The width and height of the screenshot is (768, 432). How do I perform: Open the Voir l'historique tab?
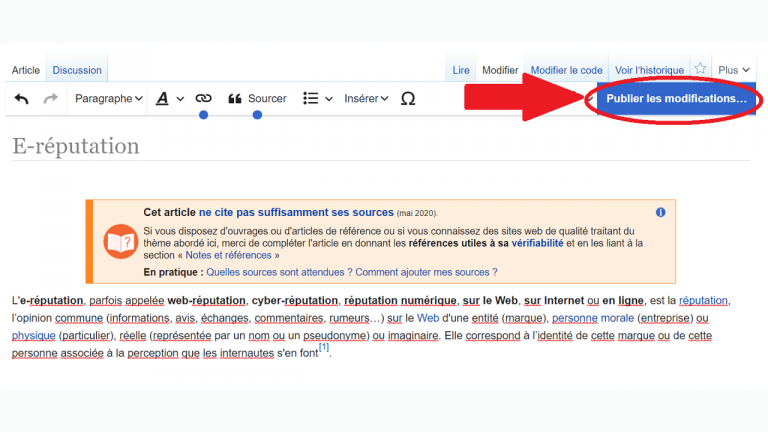pos(649,70)
